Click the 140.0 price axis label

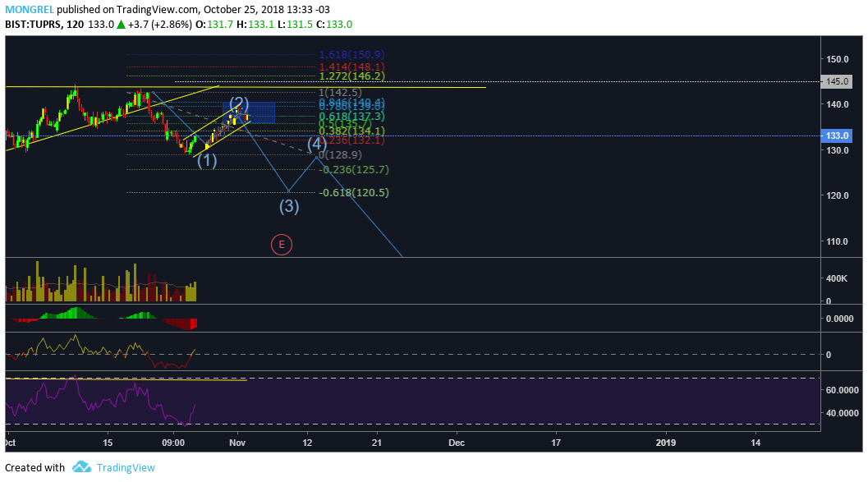tap(838, 104)
